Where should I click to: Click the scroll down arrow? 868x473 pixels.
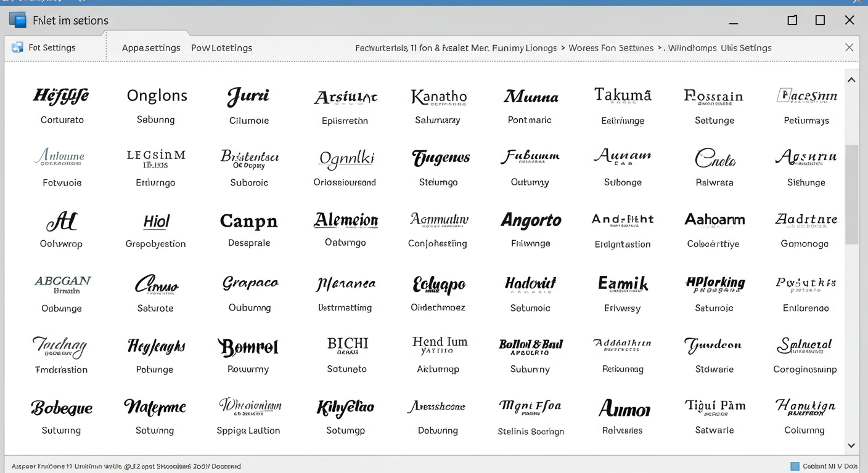851,445
